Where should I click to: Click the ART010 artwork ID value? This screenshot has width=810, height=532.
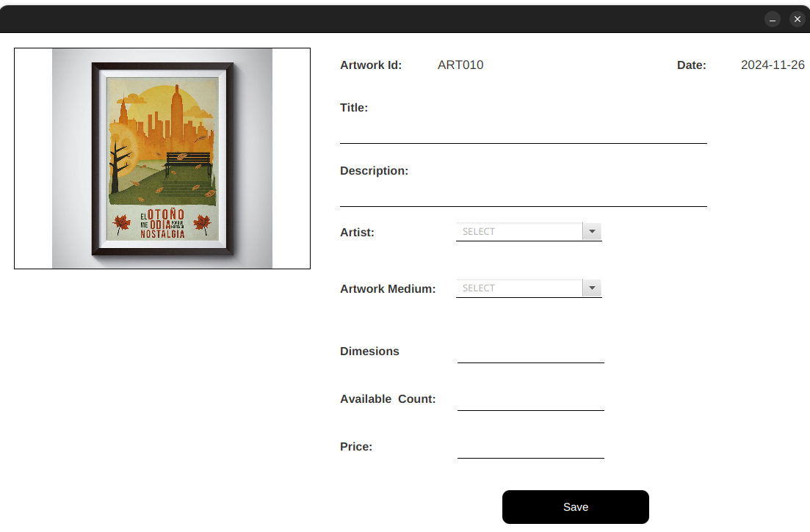(460, 65)
